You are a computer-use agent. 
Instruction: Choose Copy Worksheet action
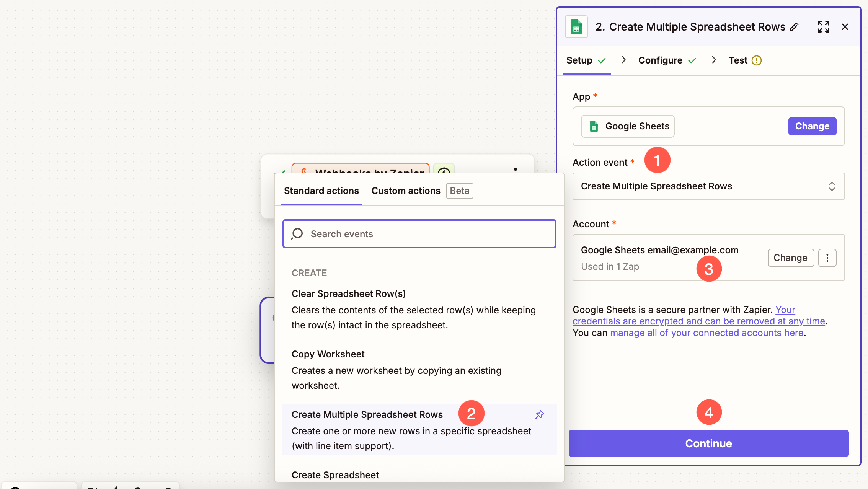(419, 370)
